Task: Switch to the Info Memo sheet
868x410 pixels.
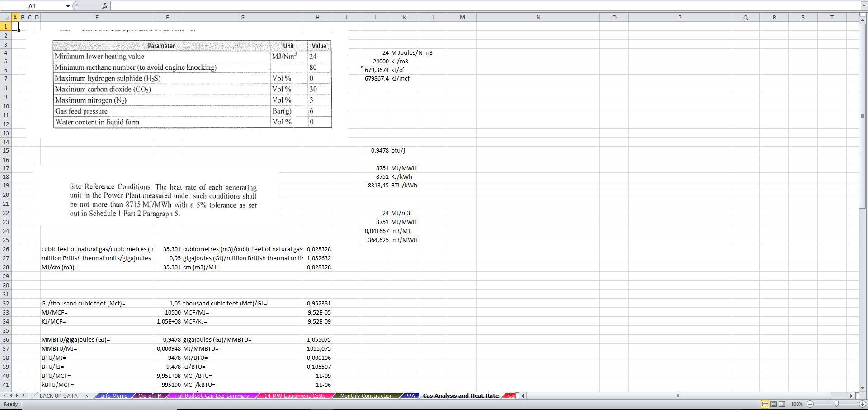Action: point(114,396)
